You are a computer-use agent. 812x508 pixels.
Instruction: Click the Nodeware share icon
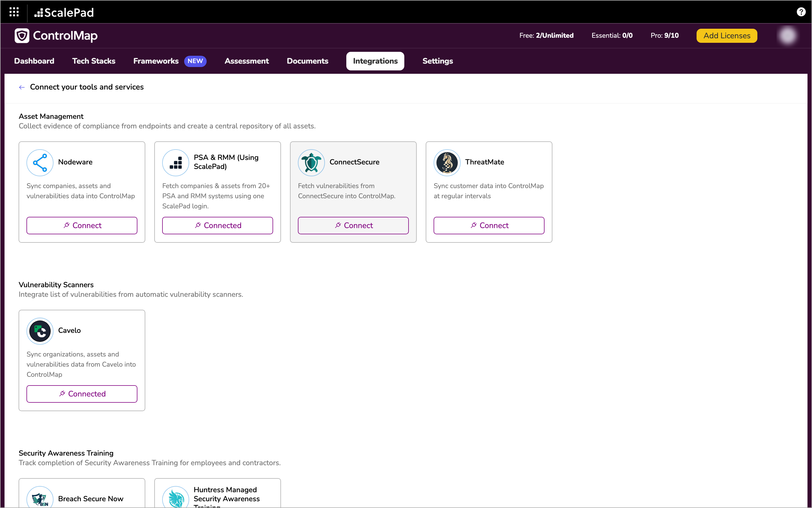(x=40, y=162)
